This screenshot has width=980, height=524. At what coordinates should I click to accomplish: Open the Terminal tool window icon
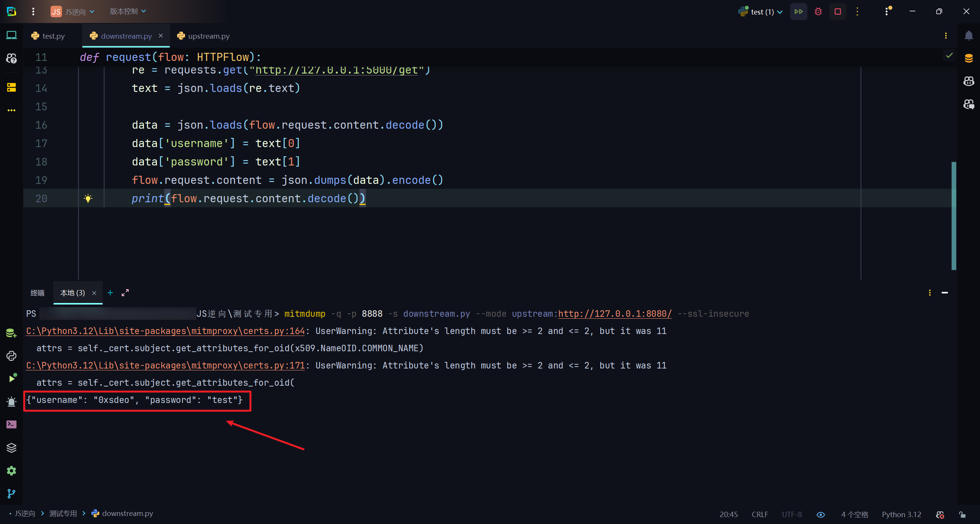click(11, 424)
